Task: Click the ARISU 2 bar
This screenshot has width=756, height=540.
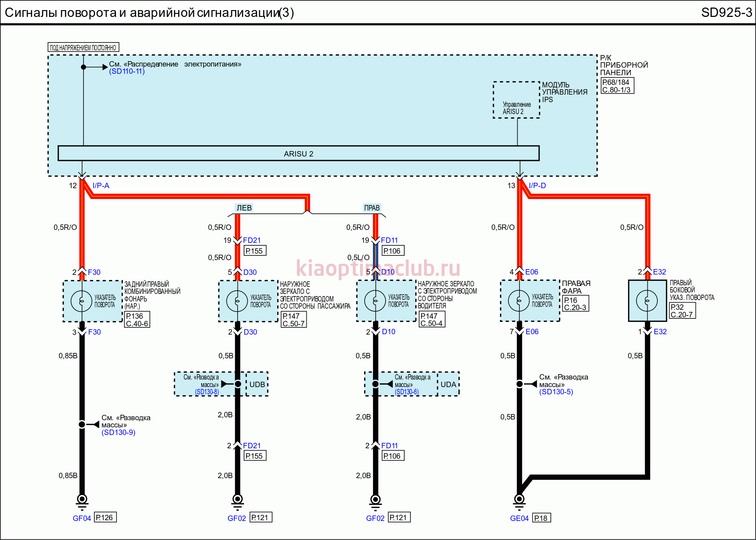Action: click(x=298, y=153)
